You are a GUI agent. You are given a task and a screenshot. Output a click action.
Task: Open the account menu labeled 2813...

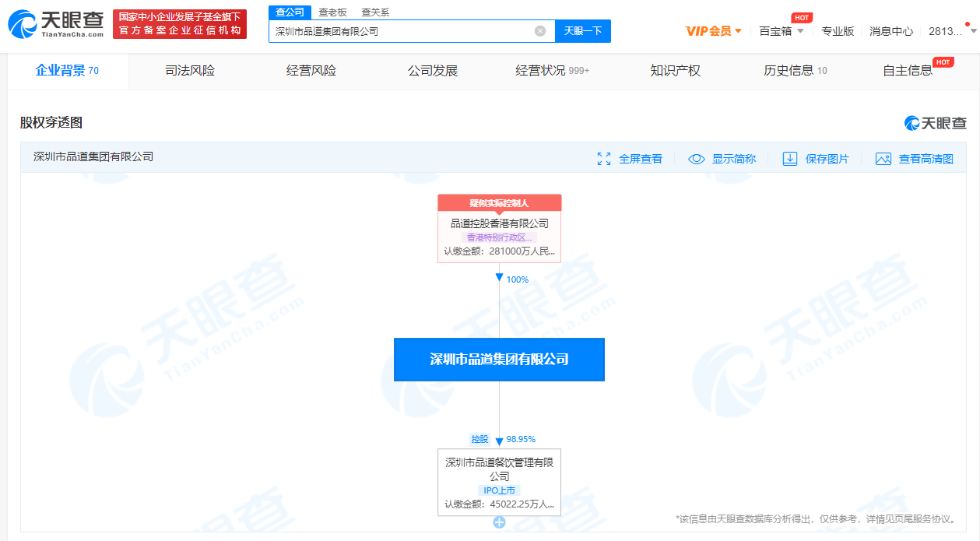coord(947,31)
